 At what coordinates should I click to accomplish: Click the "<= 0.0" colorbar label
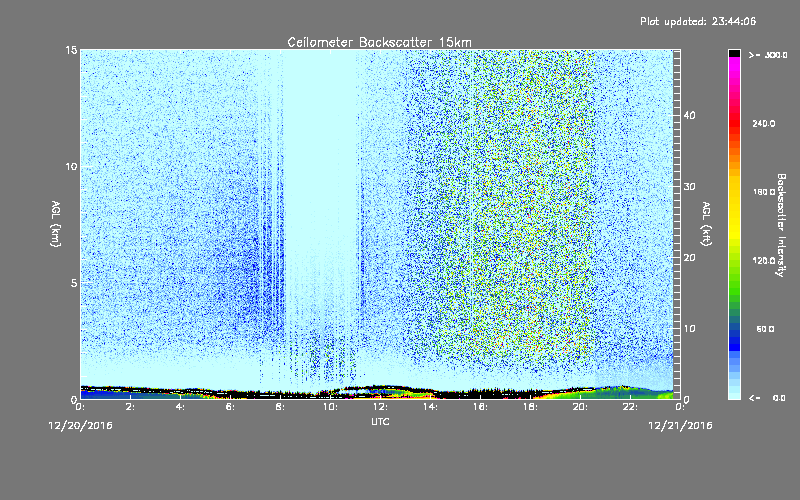pyautogui.click(x=767, y=398)
